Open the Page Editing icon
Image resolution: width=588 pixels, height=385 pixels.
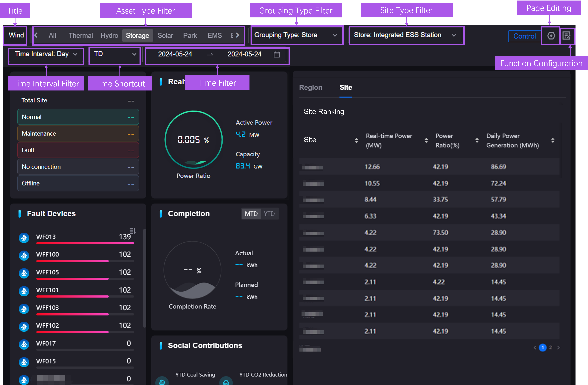point(550,36)
